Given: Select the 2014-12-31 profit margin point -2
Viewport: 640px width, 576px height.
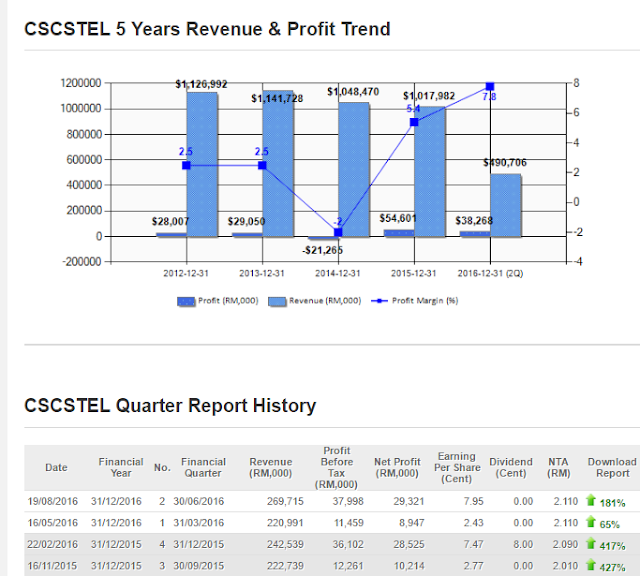Looking at the screenshot, I should click(x=338, y=232).
